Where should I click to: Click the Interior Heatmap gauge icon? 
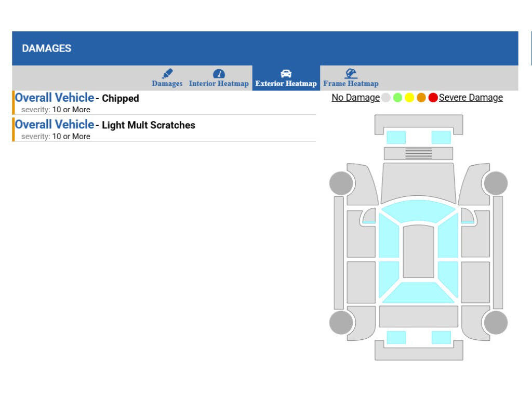[x=219, y=74]
